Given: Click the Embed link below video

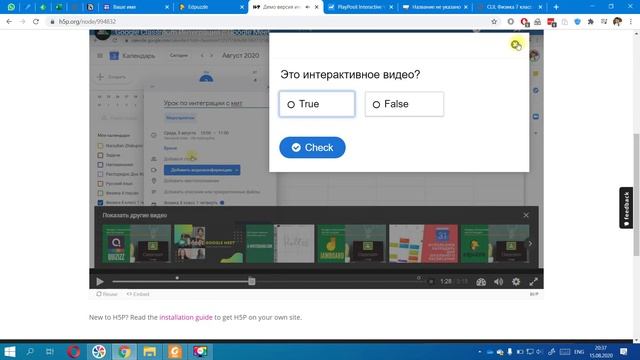Looking at the screenshot, I should pos(138,294).
